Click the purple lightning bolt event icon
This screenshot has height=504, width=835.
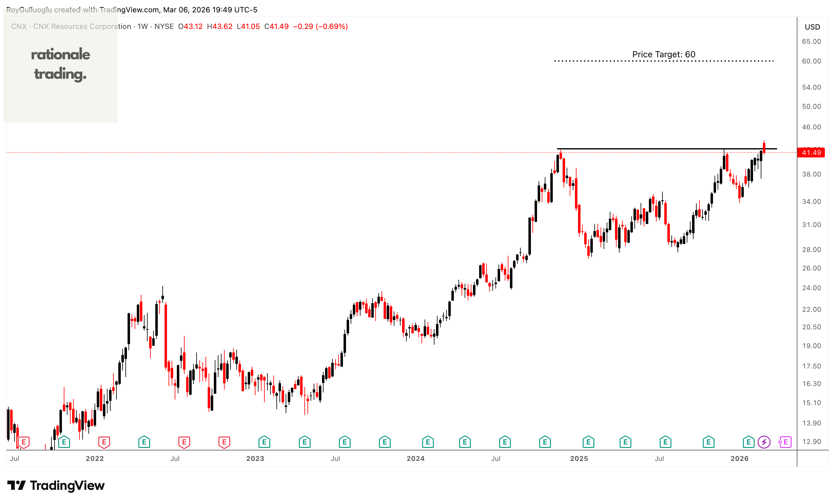pyautogui.click(x=764, y=442)
